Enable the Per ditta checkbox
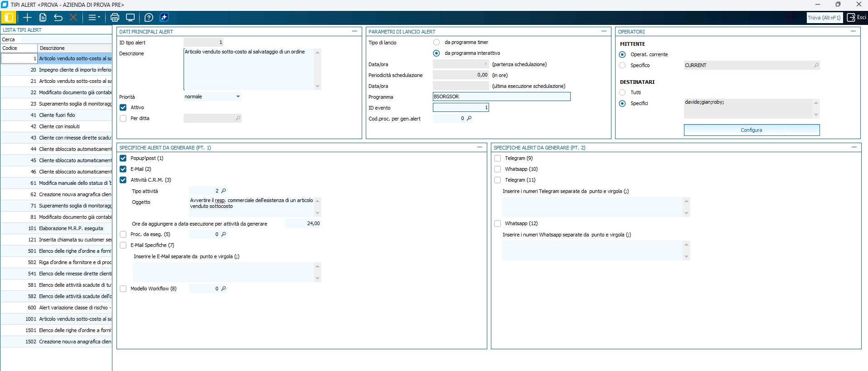Screen dimensions: 868x371 123,118
